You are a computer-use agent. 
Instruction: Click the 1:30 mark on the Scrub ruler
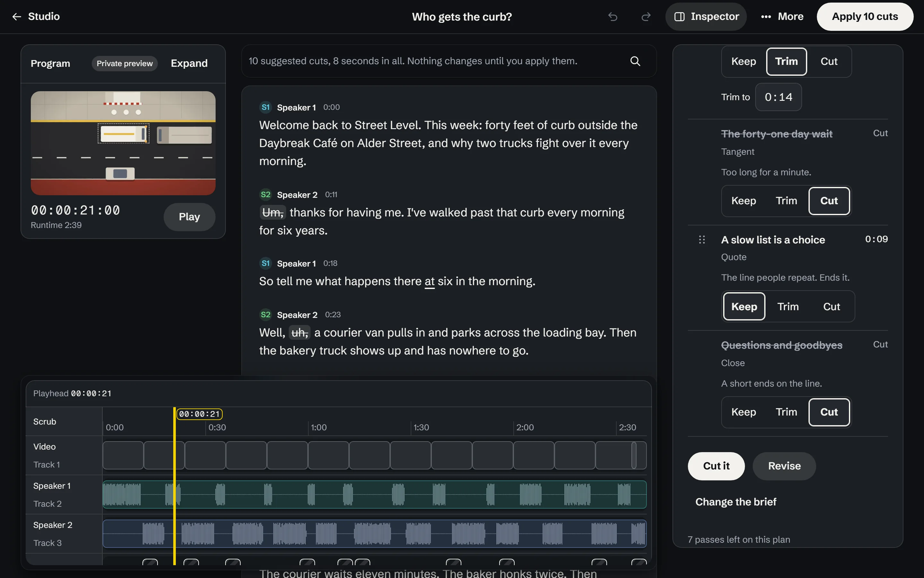click(421, 427)
